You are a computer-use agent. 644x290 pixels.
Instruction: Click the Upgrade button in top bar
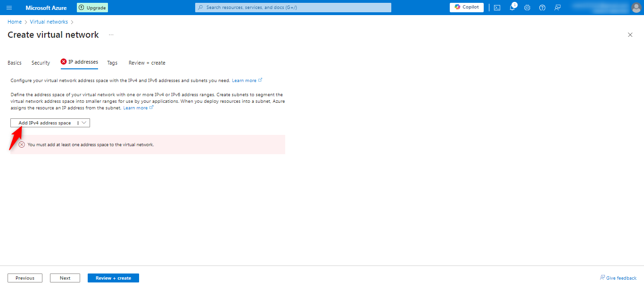point(92,8)
